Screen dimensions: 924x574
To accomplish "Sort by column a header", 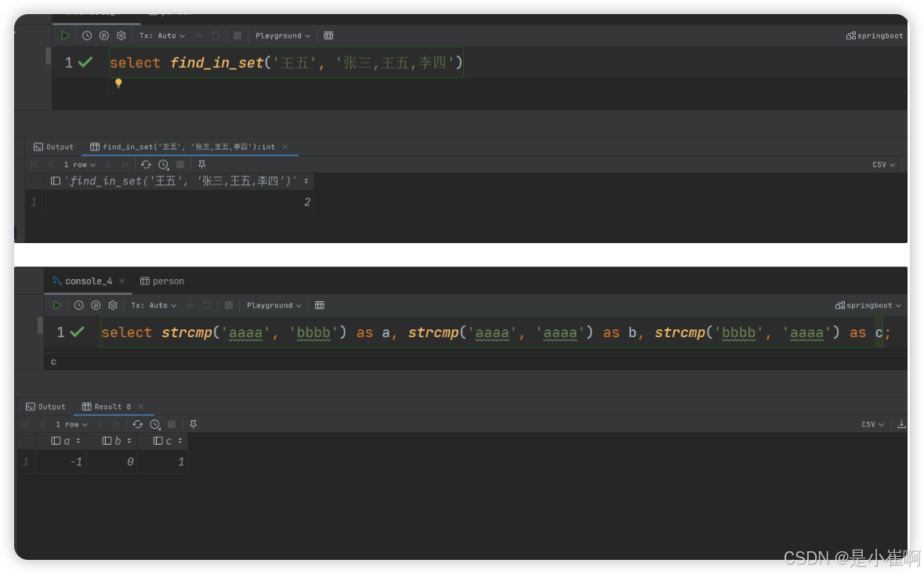I will click(x=60, y=441).
